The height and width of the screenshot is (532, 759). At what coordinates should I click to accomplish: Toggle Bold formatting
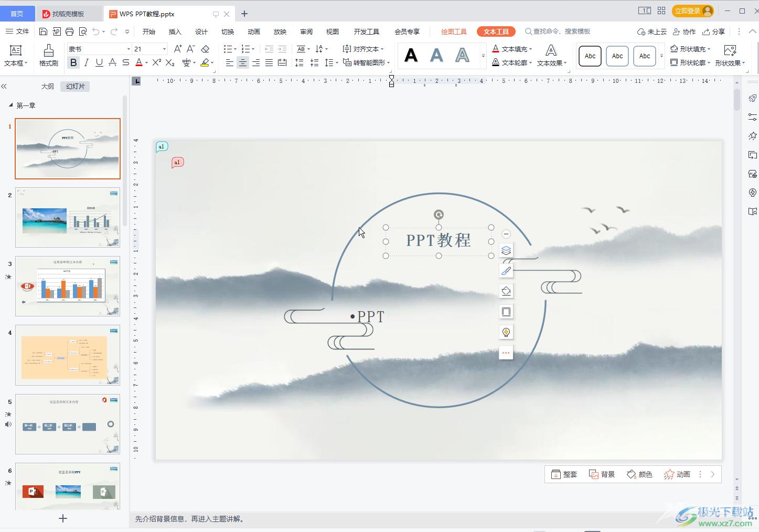coord(73,62)
